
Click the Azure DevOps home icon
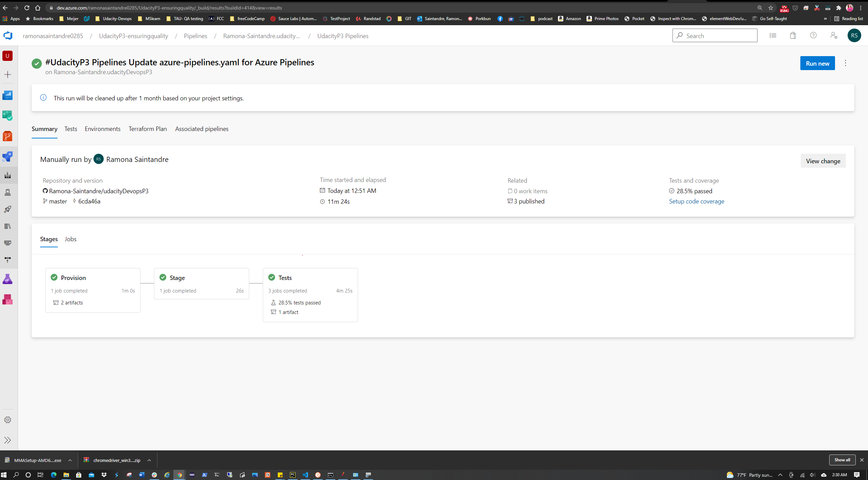[x=8, y=35]
